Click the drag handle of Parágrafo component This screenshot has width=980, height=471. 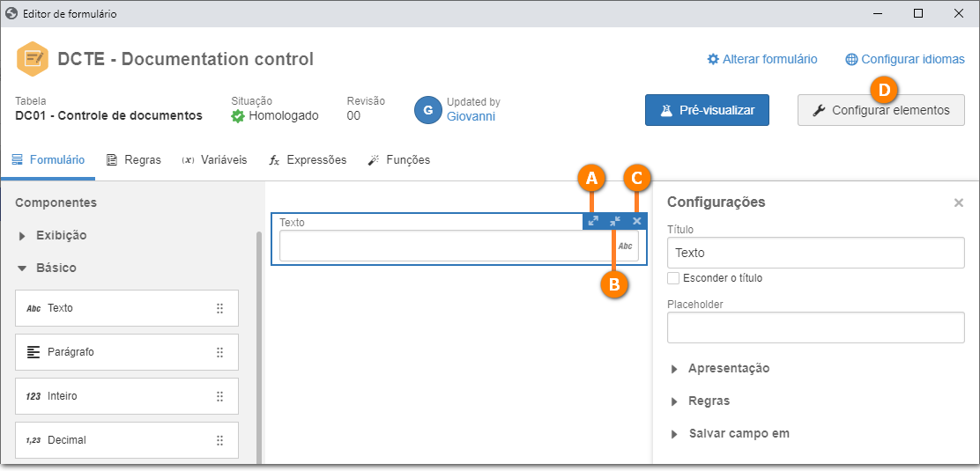point(219,352)
